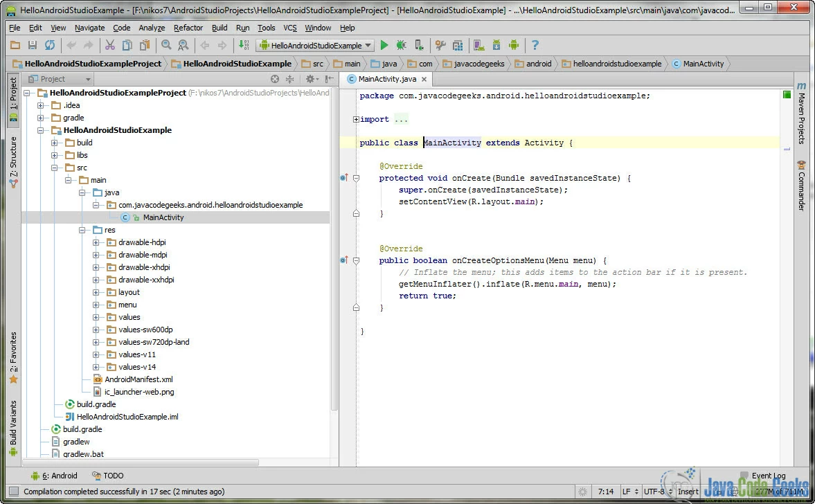Open Project Structure toolbar icon
Image resolution: width=815 pixels, height=504 pixels.
pyautogui.click(x=458, y=45)
